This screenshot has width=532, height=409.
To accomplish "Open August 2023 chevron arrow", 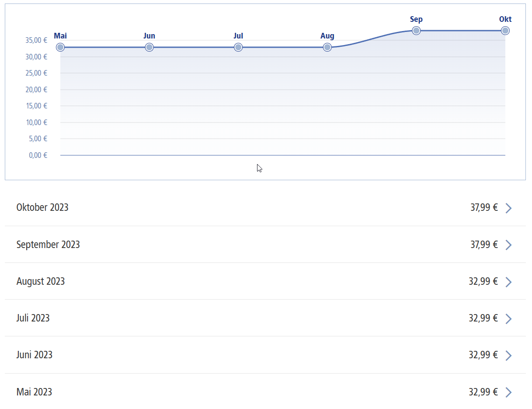I will pos(508,282).
